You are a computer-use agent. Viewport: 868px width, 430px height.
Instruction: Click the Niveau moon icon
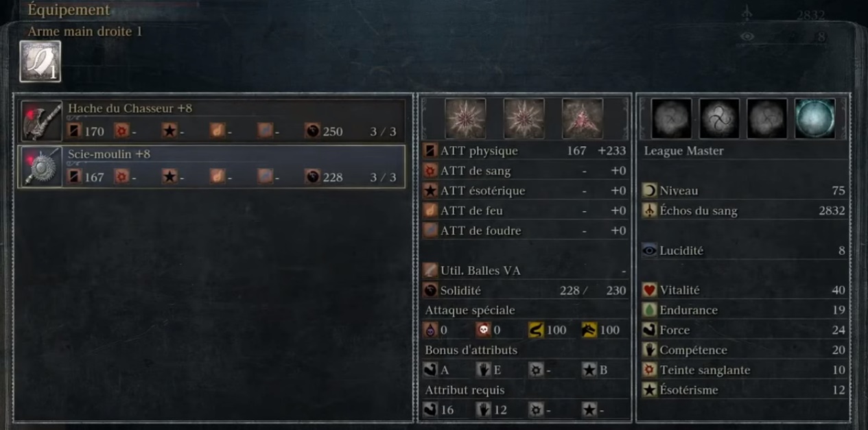[649, 191]
